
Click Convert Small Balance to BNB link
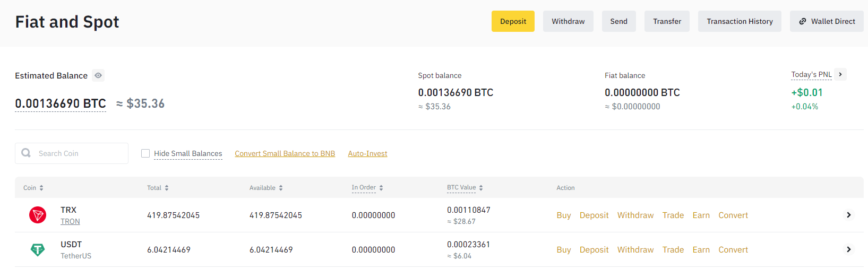coord(285,153)
